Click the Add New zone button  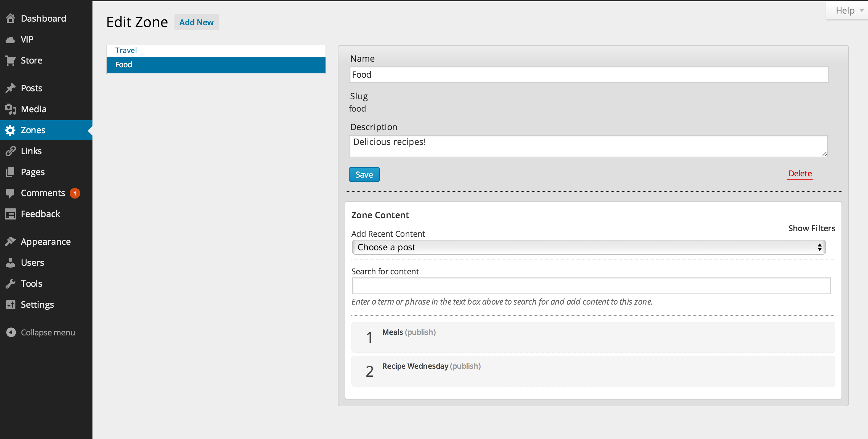pos(196,23)
